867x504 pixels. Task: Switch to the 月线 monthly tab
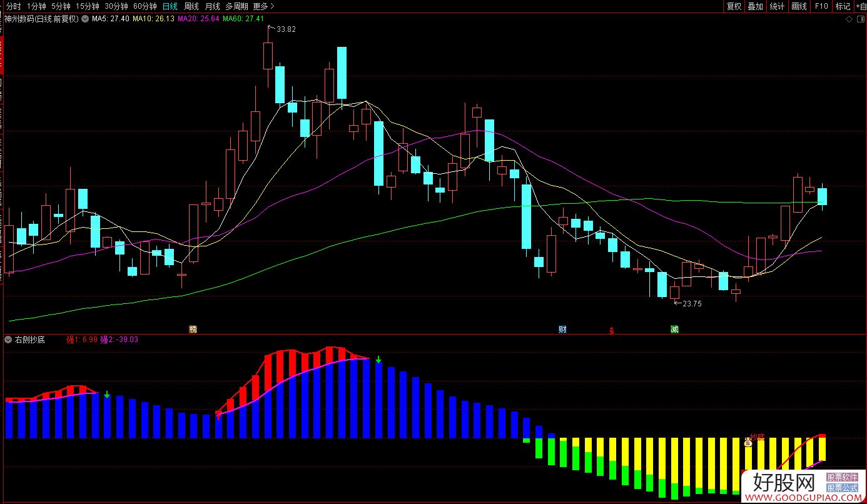(x=213, y=6)
